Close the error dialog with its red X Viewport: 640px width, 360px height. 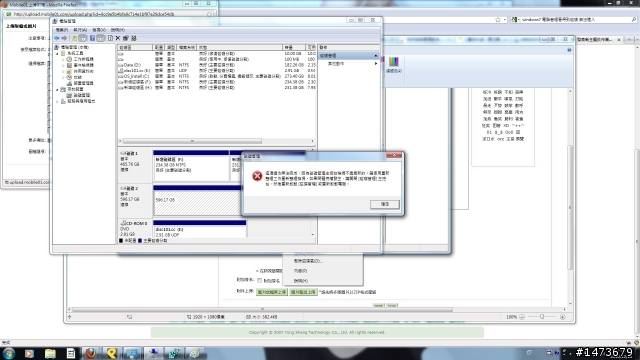394,155
